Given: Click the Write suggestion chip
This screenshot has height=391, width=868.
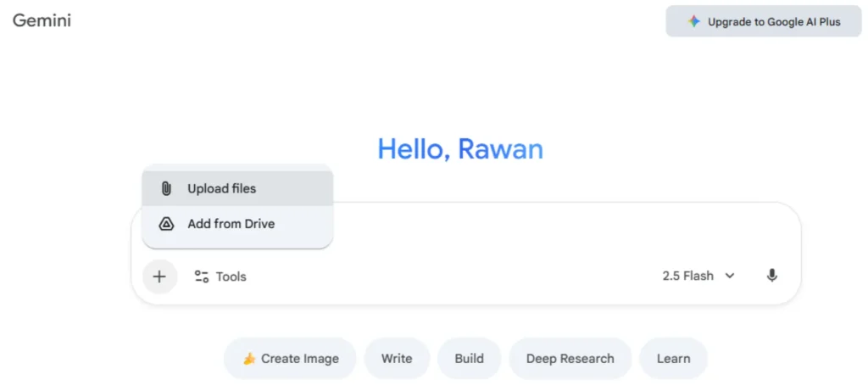Looking at the screenshot, I should 397,359.
